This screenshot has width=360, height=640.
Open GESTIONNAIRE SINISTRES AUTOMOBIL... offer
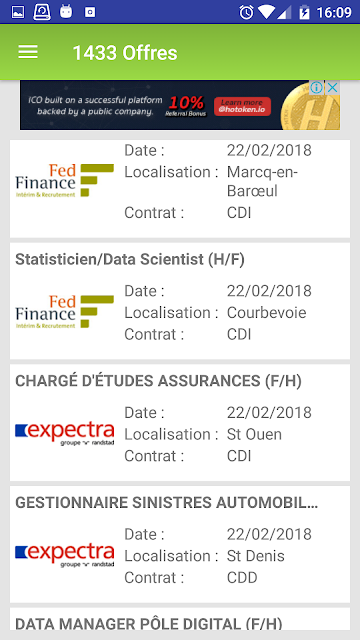180,544
